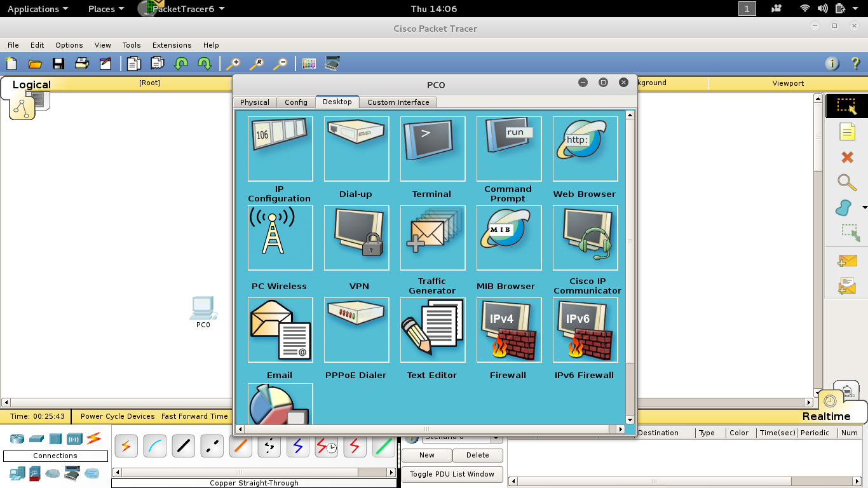Open the PC Wireless tool
Image resolution: width=868 pixels, height=488 pixels.
point(280,238)
